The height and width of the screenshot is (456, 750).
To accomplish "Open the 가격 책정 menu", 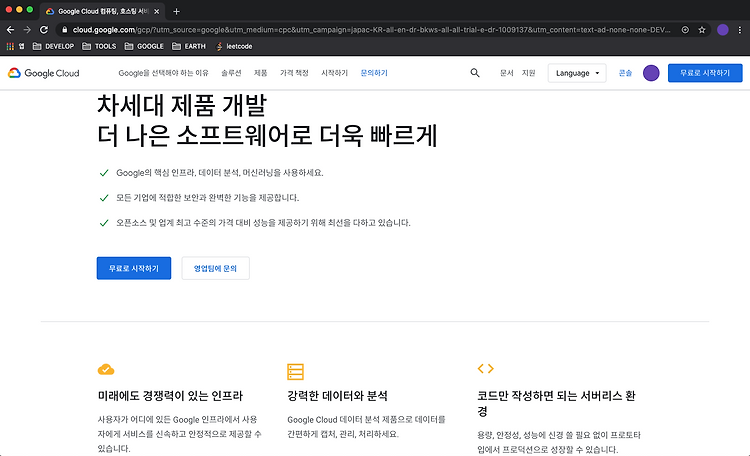I will (294, 73).
